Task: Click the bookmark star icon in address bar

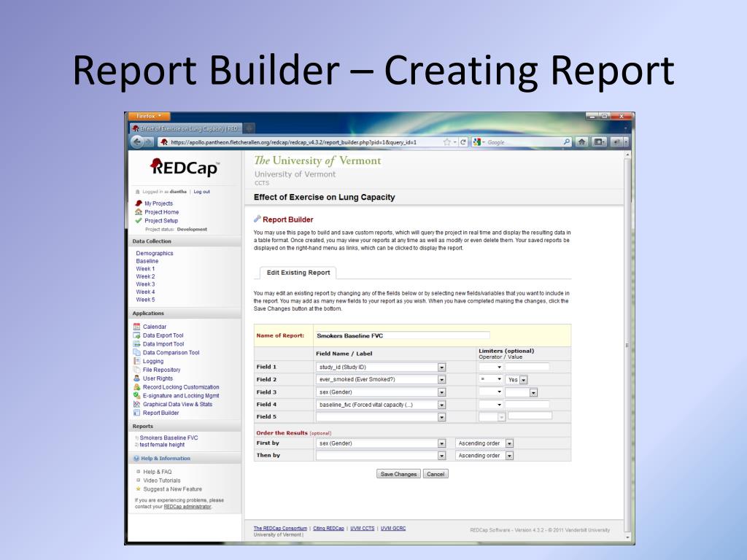Action: pyautogui.click(x=447, y=142)
